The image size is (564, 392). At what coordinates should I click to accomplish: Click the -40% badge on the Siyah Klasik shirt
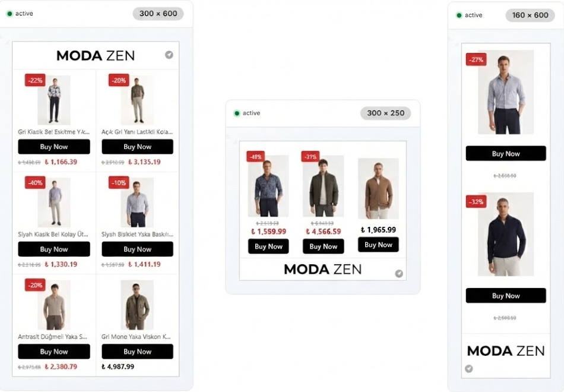[36, 182]
